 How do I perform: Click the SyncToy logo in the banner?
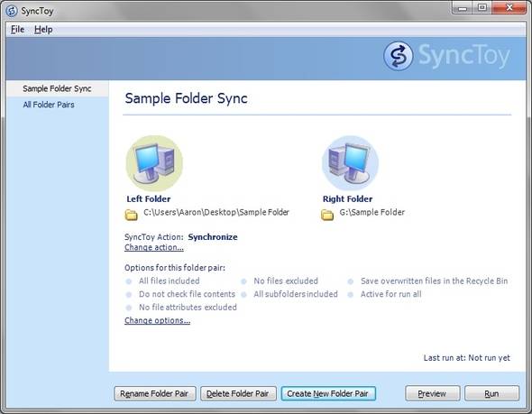pos(447,56)
